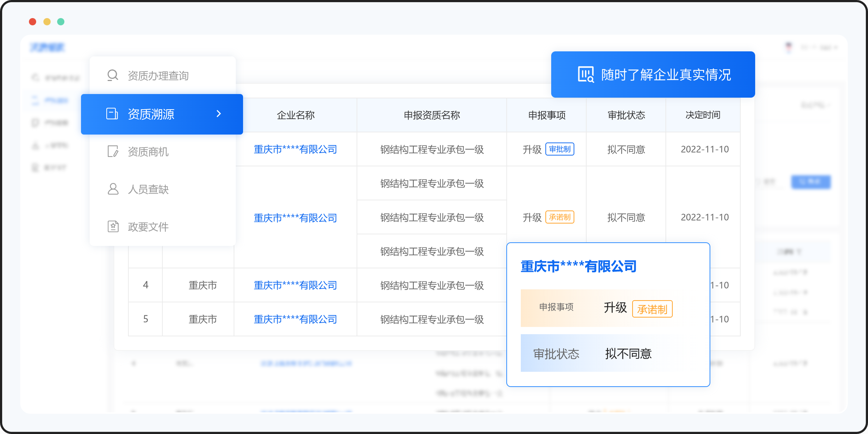
Task: Click the 决定时间 column header
Action: click(x=703, y=115)
